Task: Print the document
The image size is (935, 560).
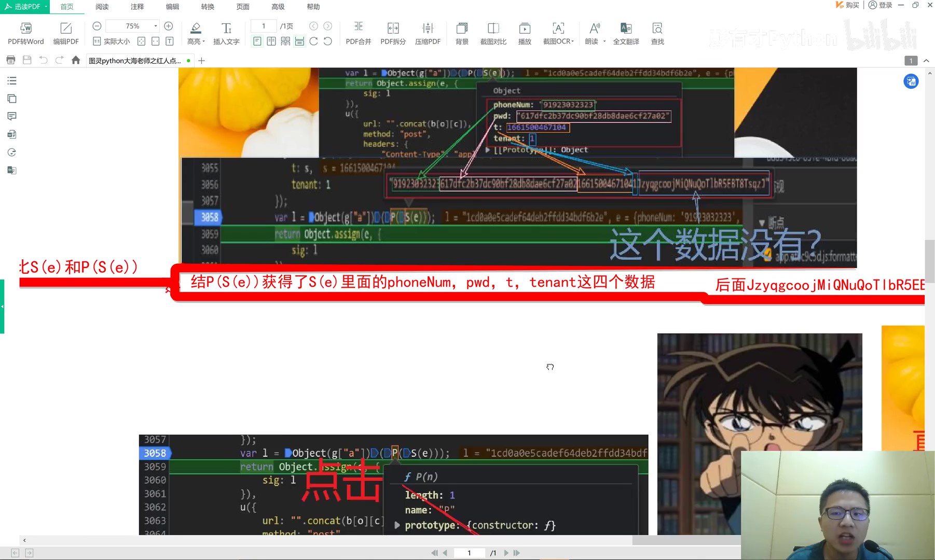Action: click(x=10, y=60)
